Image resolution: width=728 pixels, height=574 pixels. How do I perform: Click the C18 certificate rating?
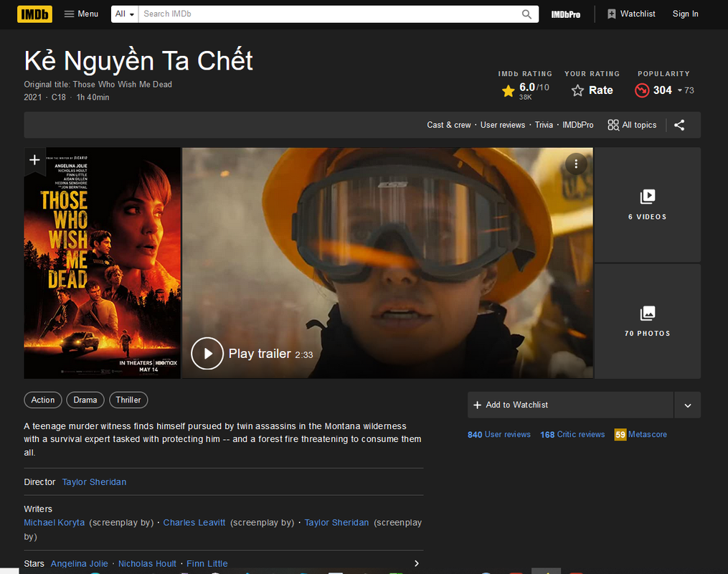[x=59, y=97]
